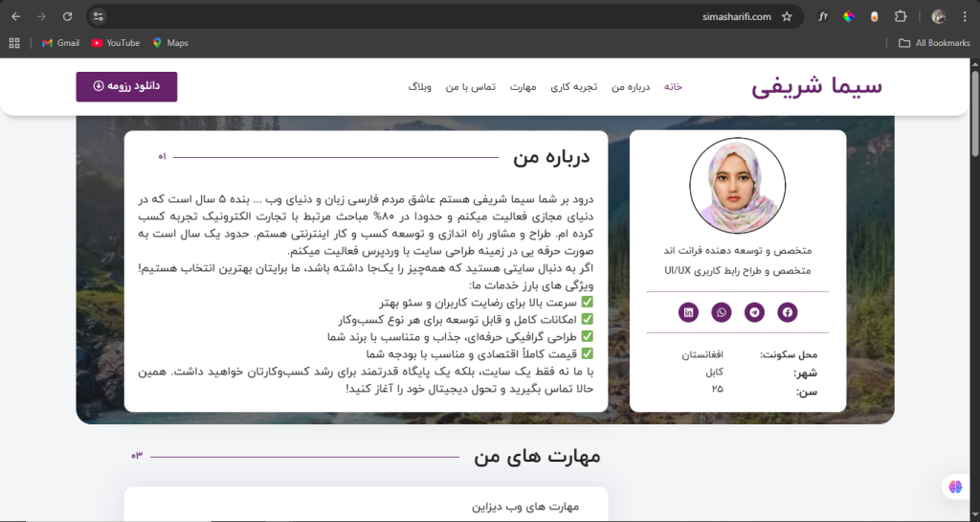Click the browser forward arrow
This screenshot has width=980, height=522.
point(42,17)
